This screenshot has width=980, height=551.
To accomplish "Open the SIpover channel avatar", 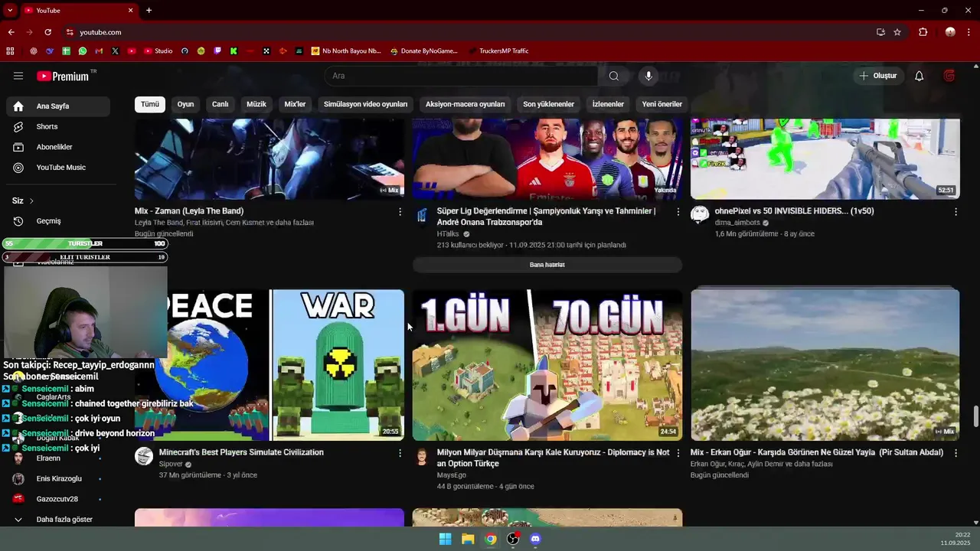I will [x=144, y=456].
